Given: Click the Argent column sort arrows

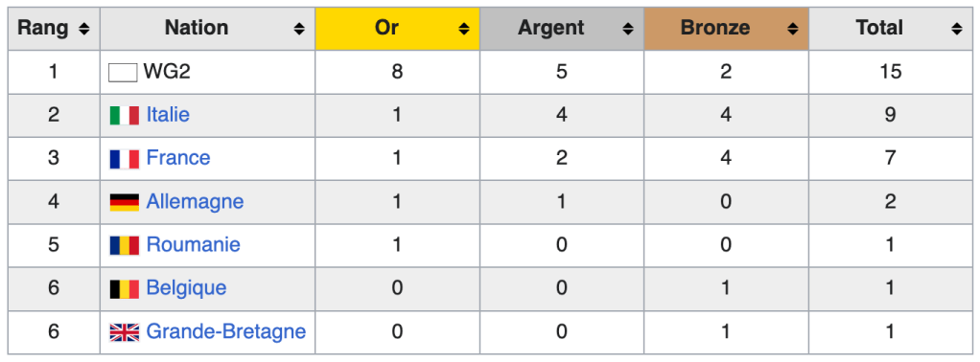Looking at the screenshot, I should (628, 29).
